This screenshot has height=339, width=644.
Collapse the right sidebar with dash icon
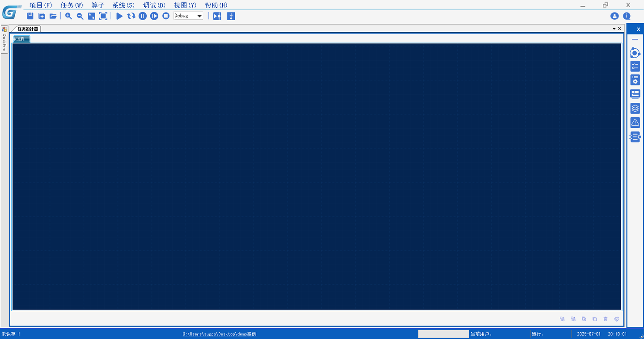coord(635,40)
